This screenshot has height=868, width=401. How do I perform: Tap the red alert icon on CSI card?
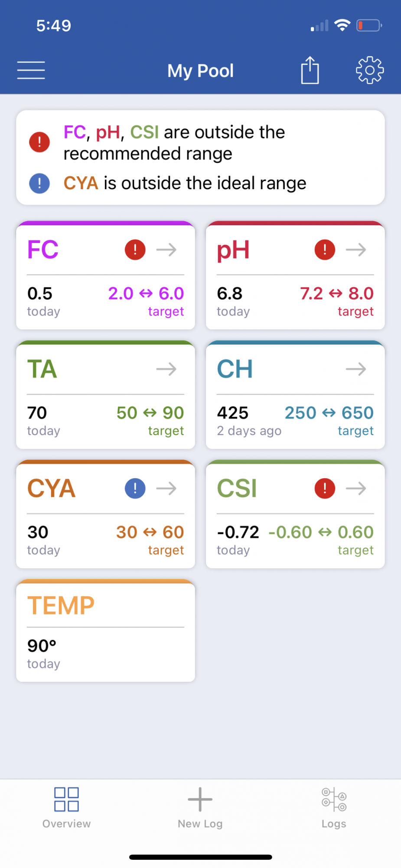[325, 488]
